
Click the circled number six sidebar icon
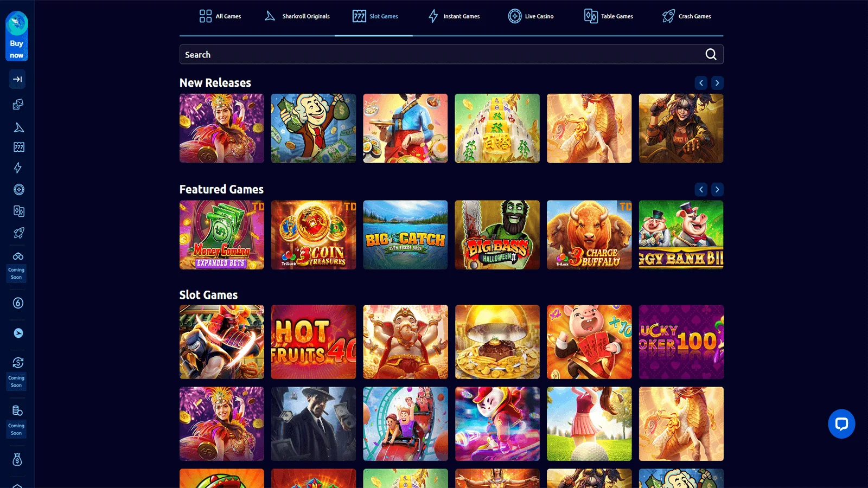click(18, 303)
